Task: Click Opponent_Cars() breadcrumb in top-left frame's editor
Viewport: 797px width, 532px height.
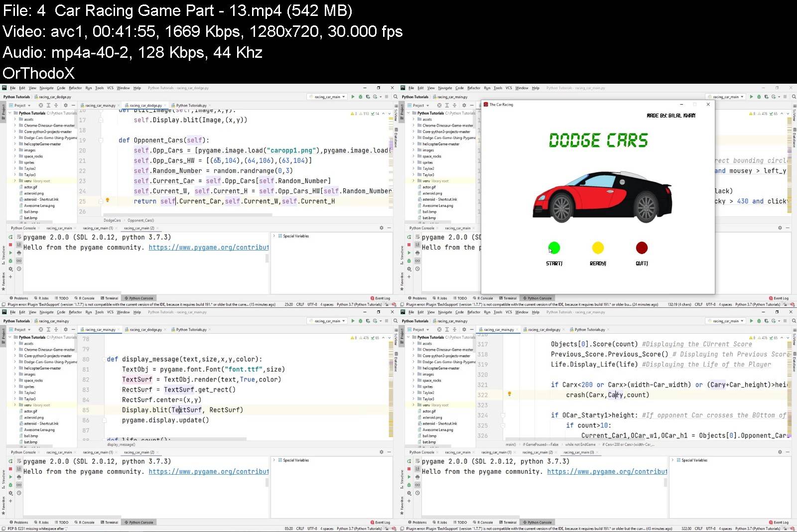Action: click(x=140, y=220)
